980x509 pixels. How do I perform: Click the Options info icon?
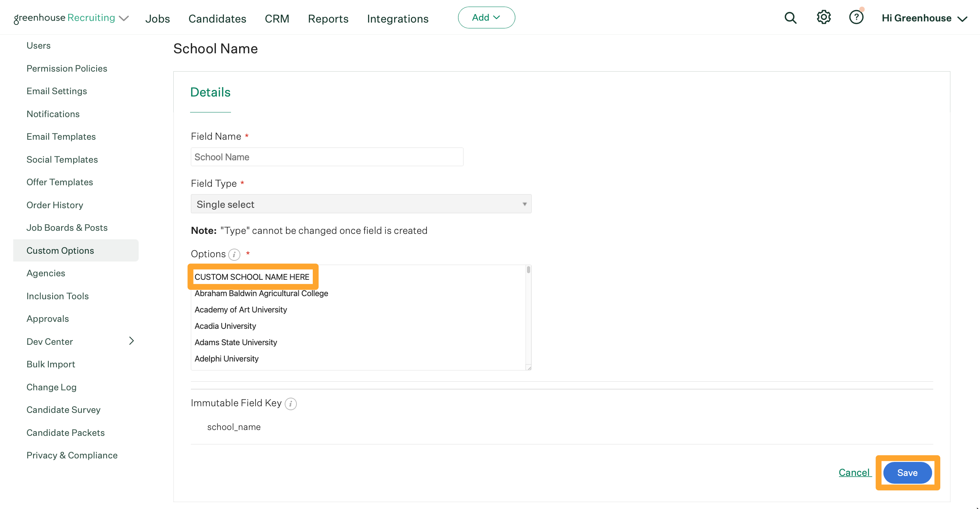click(x=234, y=254)
